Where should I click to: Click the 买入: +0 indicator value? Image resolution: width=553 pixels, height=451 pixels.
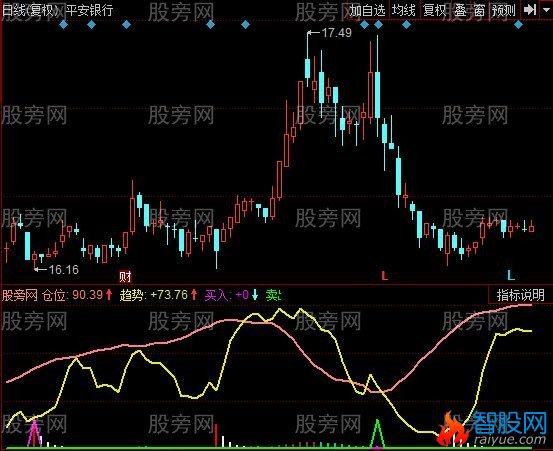227,295
